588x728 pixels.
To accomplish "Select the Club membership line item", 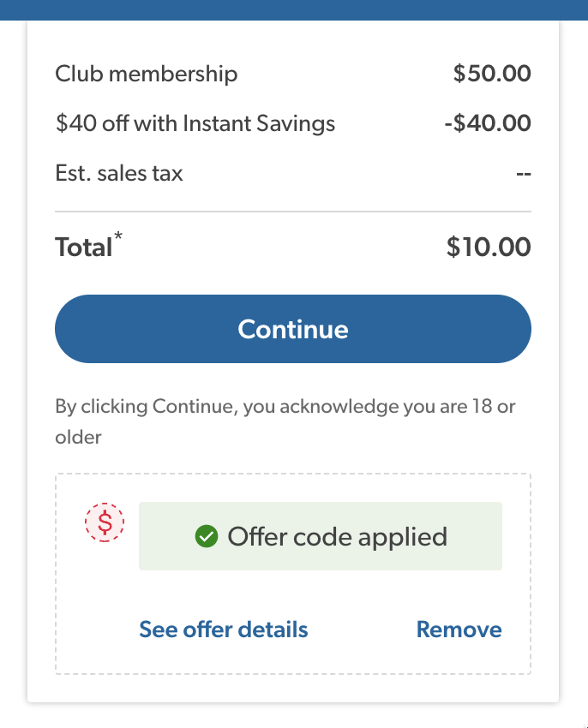I will coord(147,74).
